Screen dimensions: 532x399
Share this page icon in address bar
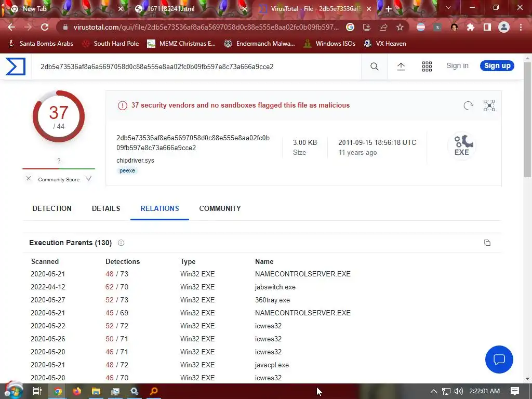(383, 27)
